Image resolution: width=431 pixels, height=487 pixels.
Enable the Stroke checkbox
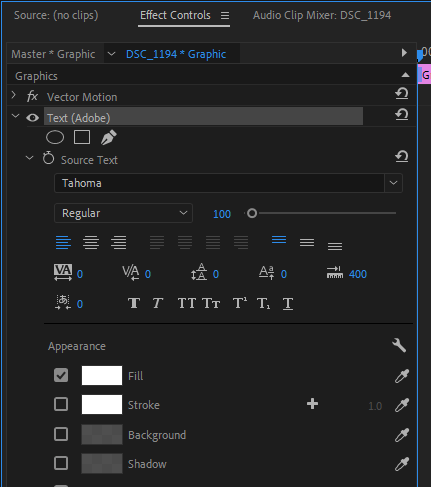point(61,404)
